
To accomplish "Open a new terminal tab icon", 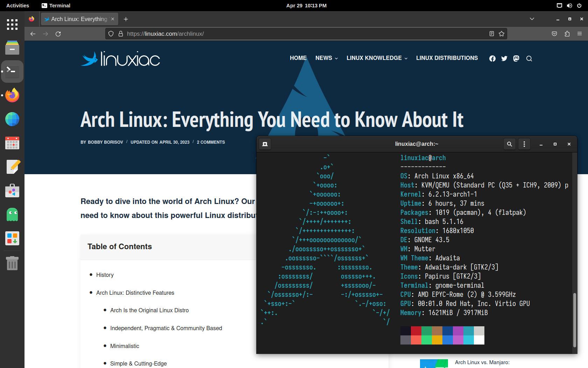I will (x=265, y=144).
